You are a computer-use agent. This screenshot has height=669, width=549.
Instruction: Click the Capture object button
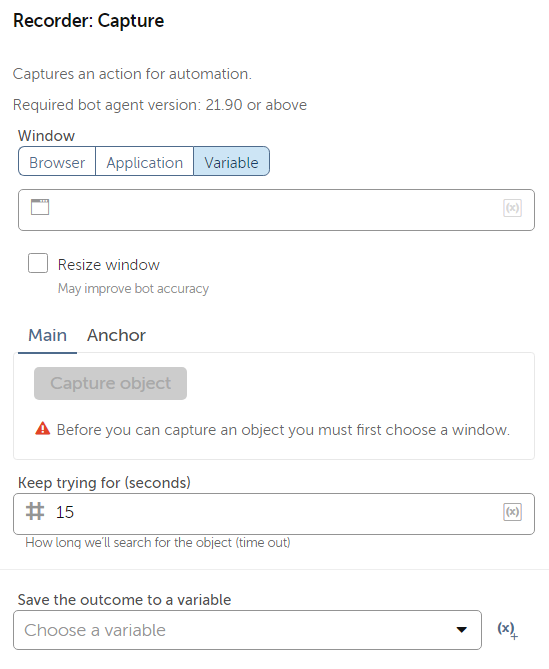tap(110, 383)
